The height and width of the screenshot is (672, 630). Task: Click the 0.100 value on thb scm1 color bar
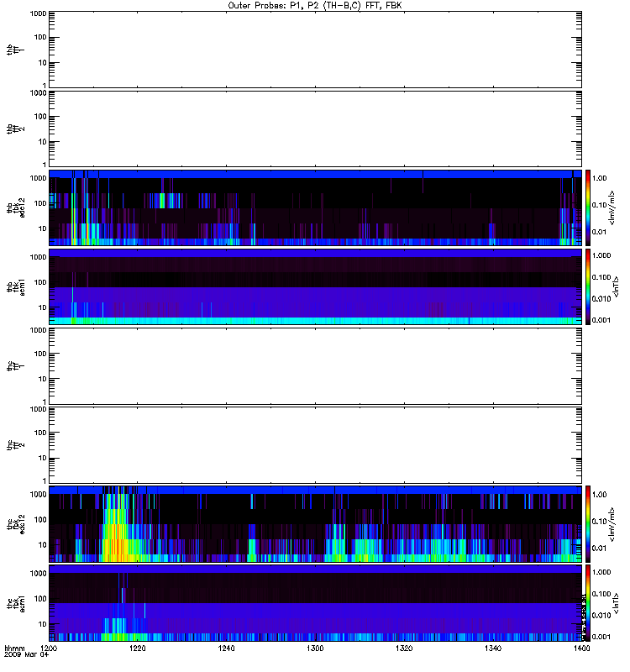(x=601, y=277)
